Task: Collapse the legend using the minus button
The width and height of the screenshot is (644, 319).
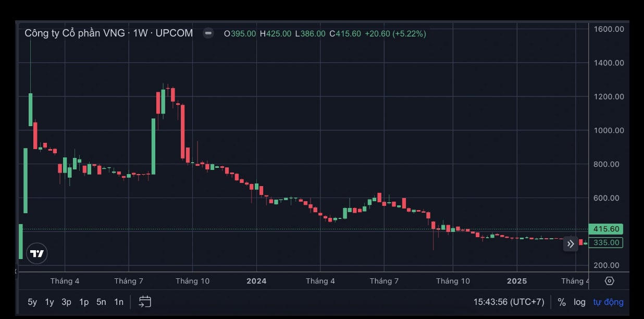Action: [208, 33]
